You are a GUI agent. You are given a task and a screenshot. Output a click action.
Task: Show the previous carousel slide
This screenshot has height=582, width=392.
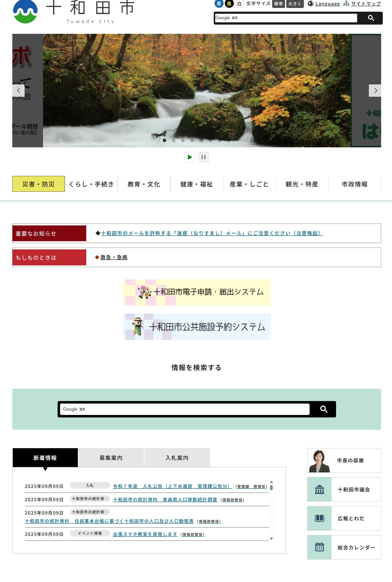[18, 91]
